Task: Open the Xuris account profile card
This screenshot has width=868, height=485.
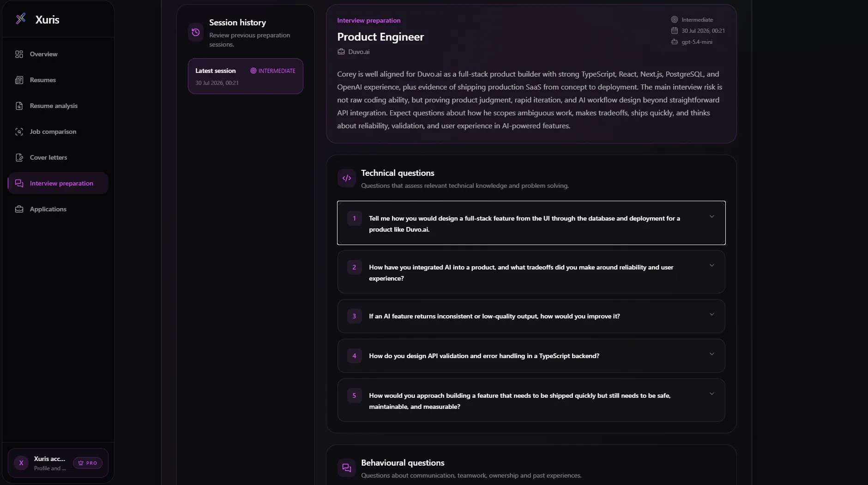Action: tap(58, 463)
